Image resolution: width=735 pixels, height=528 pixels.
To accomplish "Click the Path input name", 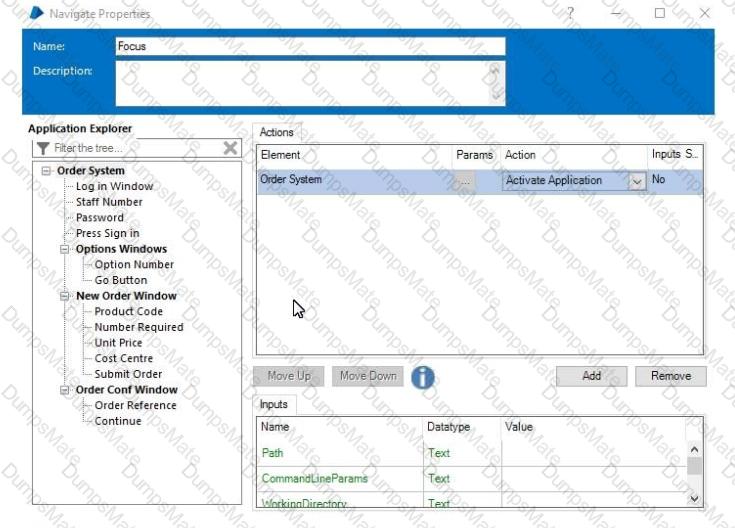I will click(x=272, y=453).
